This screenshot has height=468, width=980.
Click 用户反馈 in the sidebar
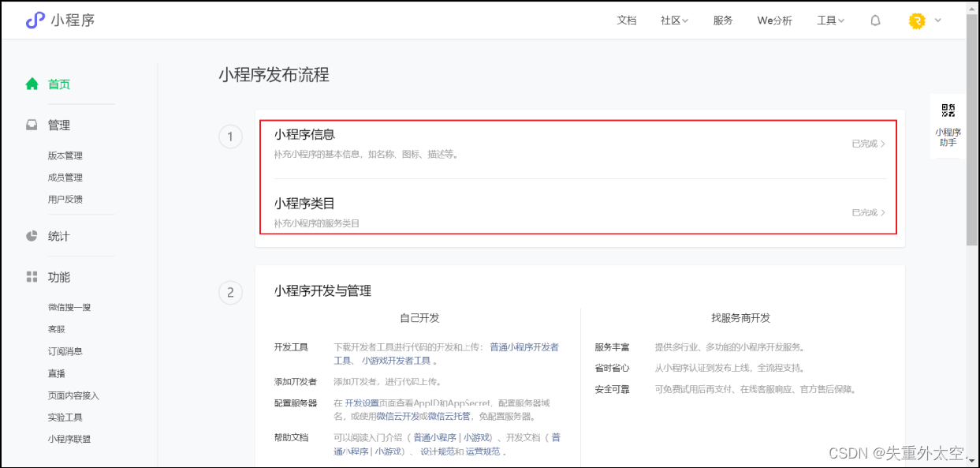tap(65, 198)
